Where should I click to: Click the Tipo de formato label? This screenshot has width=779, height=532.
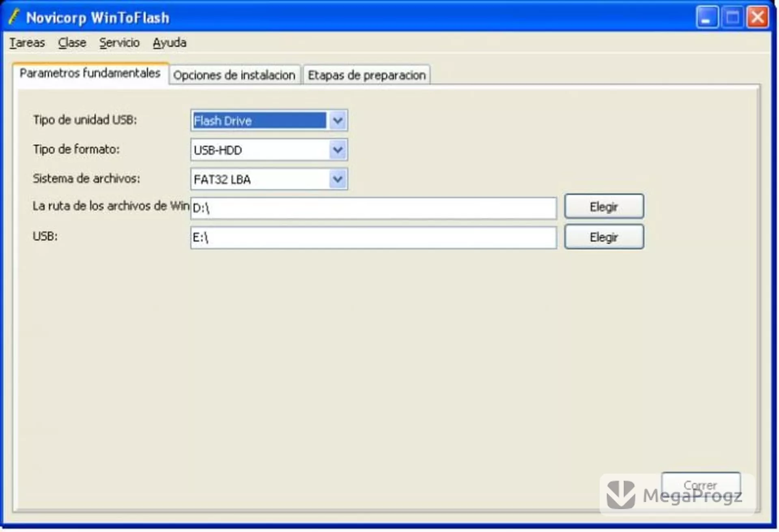76,149
